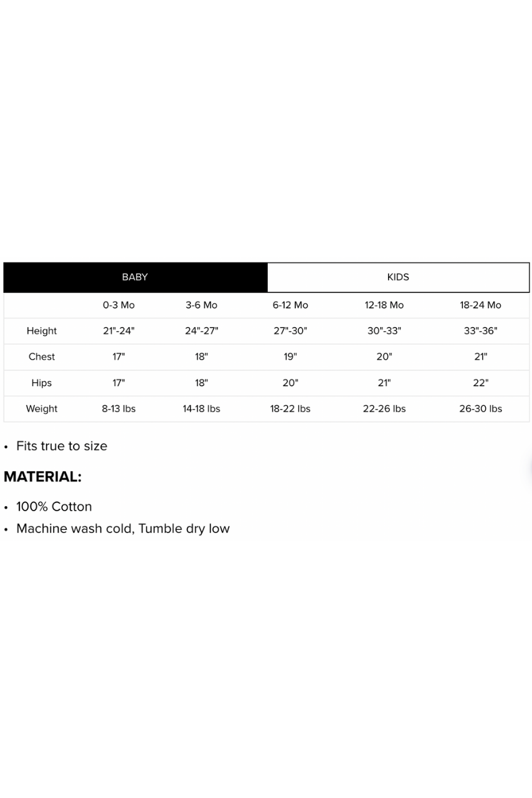Click the 18-22 lbs weight value
Screen dimensions: 532x798
tap(290, 409)
